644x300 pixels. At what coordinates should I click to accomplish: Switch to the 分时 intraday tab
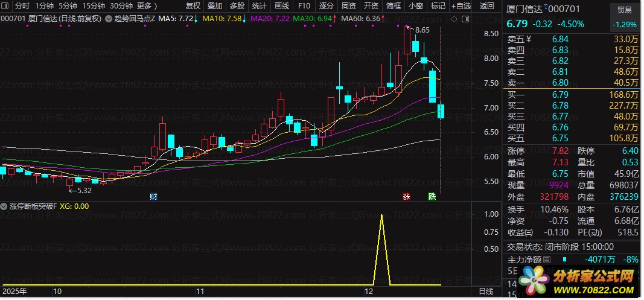tap(22, 6)
